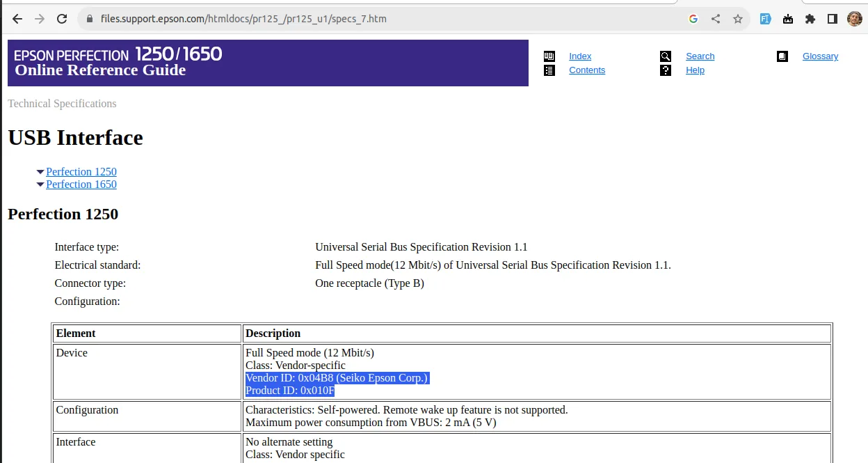Click the 'Technical Specifications' breadcrumb text
The width and height of the screenshot is (868, 463).
click(x=62, y=104)
